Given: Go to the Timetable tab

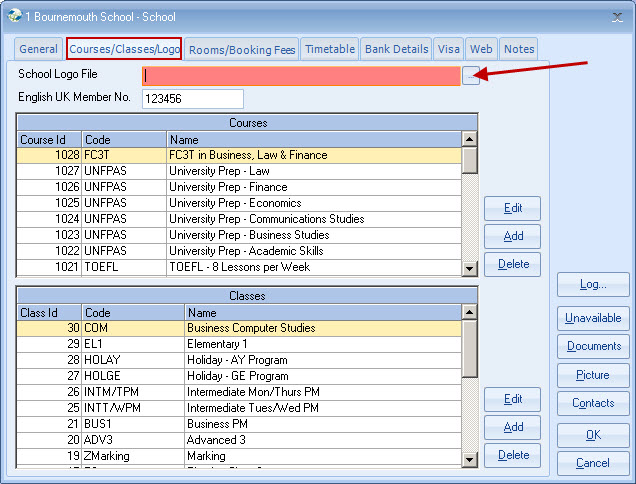Looking at the screenshot, I should point(330,49).
